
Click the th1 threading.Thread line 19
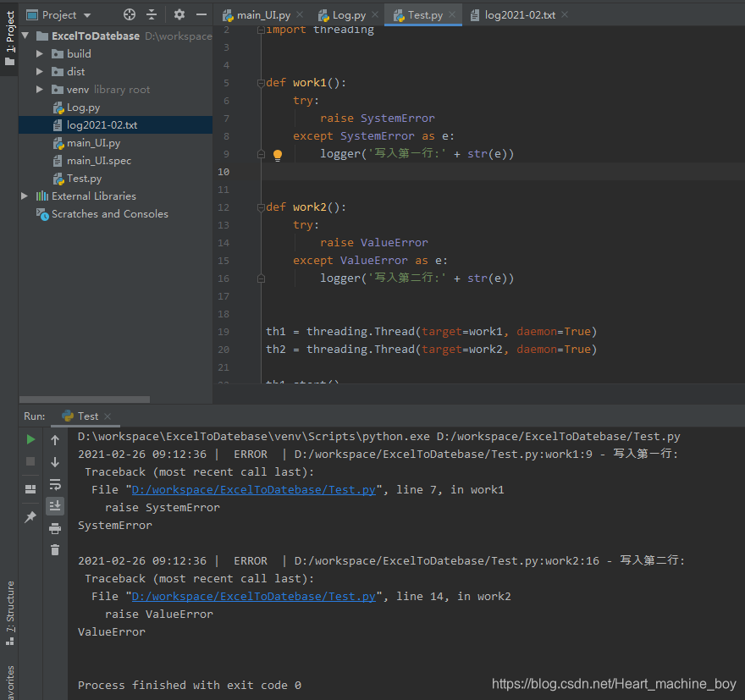pyautogui.click(x=432, y=332)
